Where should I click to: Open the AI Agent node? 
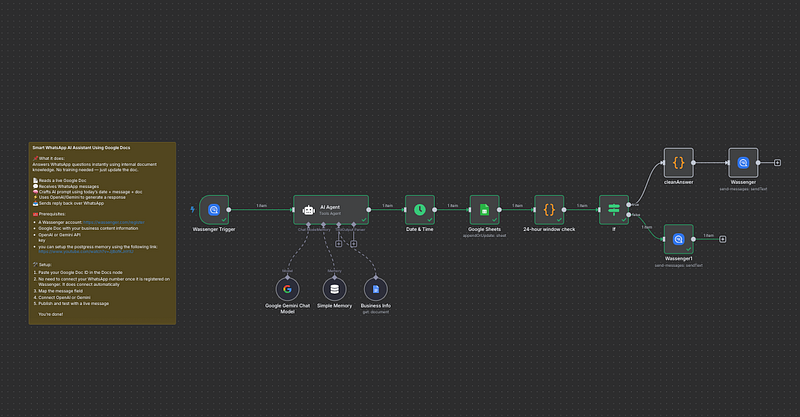pyautogui.click(x=328, y=210)
